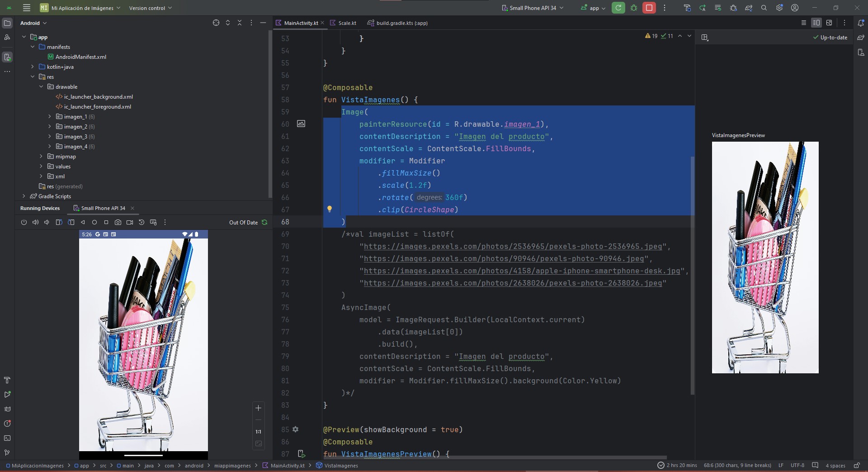This screenshot has height=472, width=868.
Task: Stop the running app with the red button
Action: pyautogui.click(x=649, y=8)
